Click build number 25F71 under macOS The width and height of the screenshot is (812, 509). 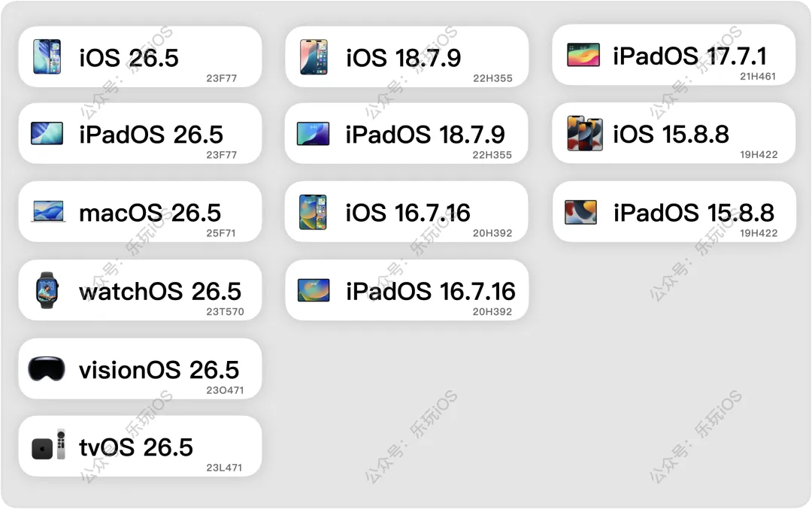220,233
